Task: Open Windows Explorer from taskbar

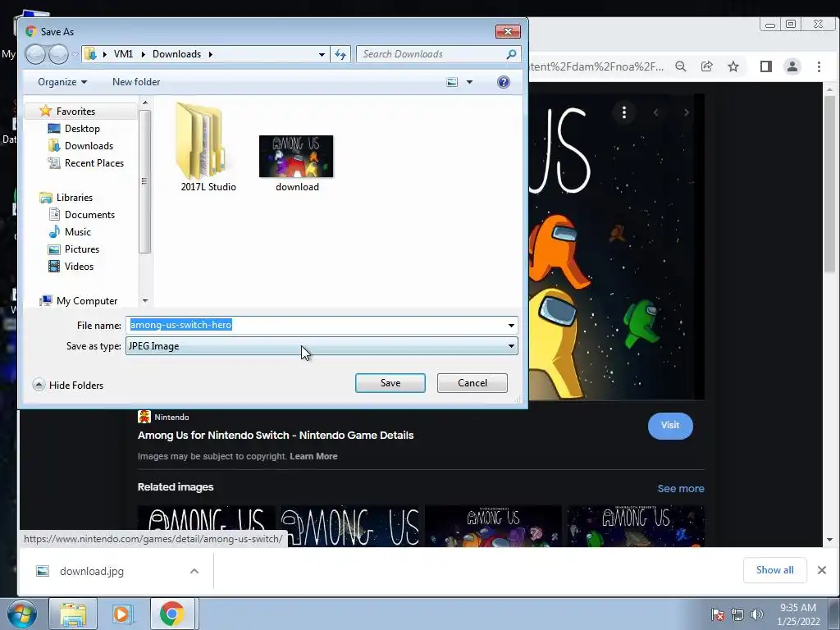Action: (x=73, y=614)
